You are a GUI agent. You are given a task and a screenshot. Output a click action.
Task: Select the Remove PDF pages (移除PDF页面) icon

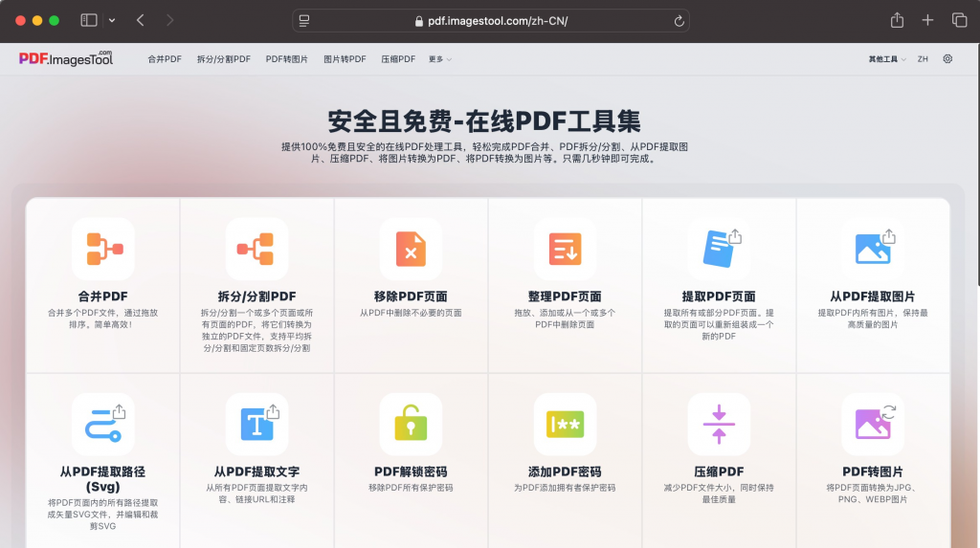click(x=411, y=249)
